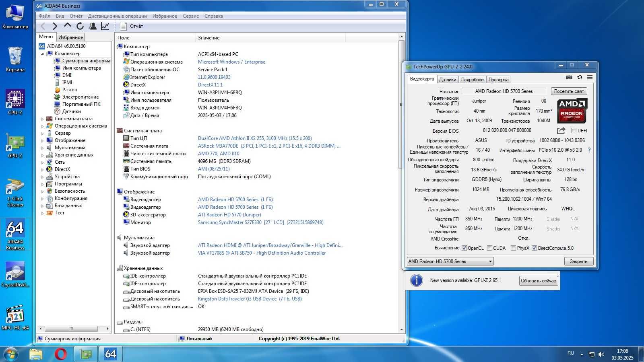Image resolution: width=644 pixels, height=362 pixels.
Task: Expand the DirectX tree node
Action: pyautogui.click(x=42, y=170)
